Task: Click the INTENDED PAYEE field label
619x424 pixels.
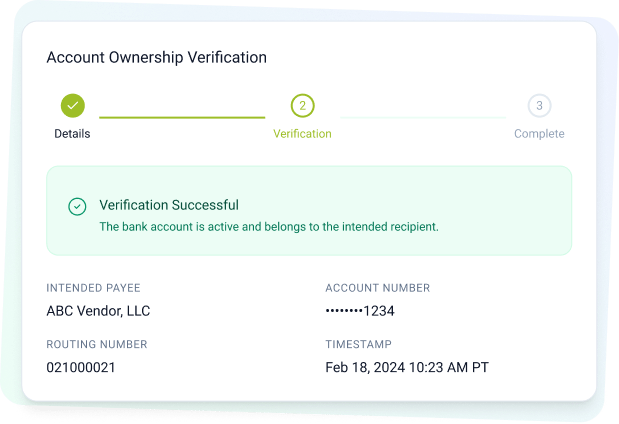Action: click(x=95, y=288)
